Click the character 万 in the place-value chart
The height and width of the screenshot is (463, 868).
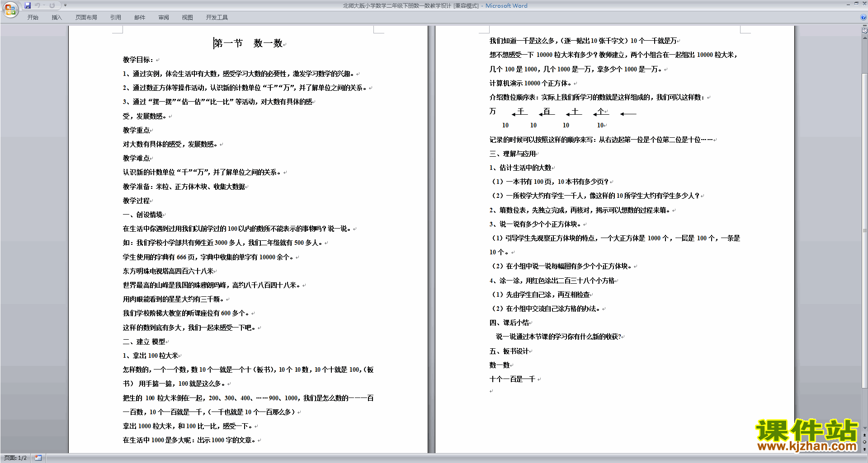tap(493, 111)
